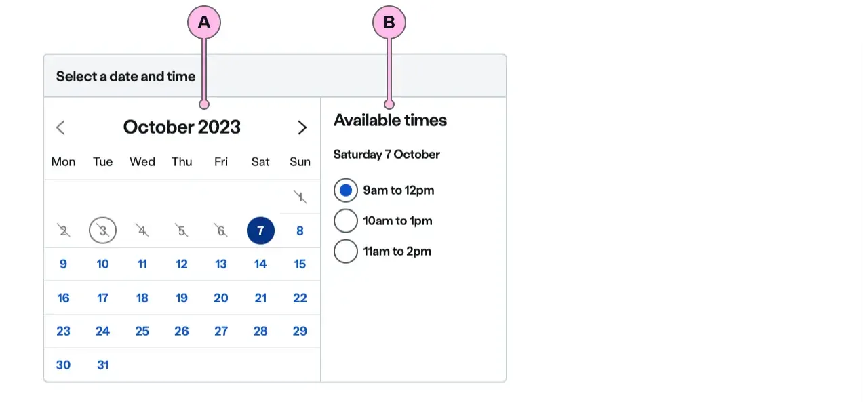
Task: Go to the previous month arrow
Action: pyautogui.click(x=60, y=127)
